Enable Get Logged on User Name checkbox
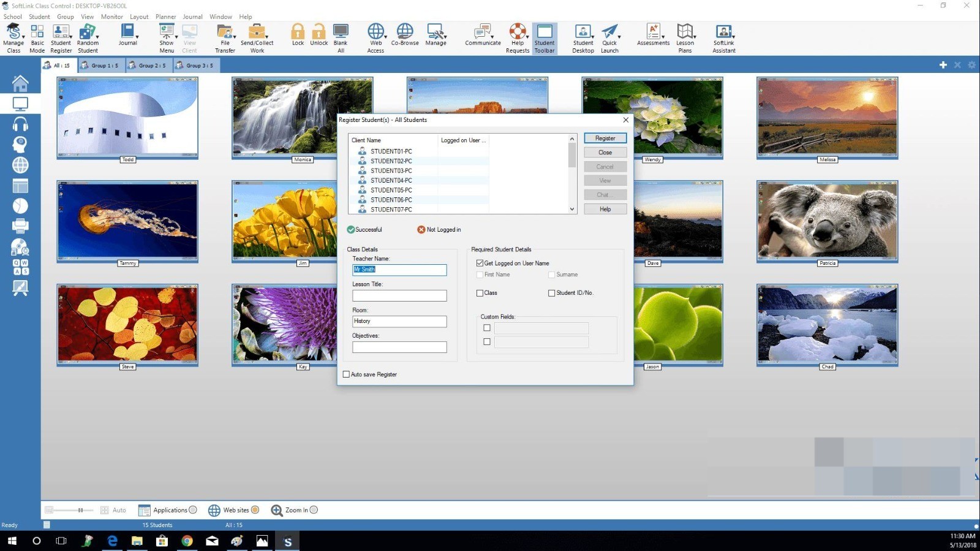980x551 pixels. tap(480, 263)
